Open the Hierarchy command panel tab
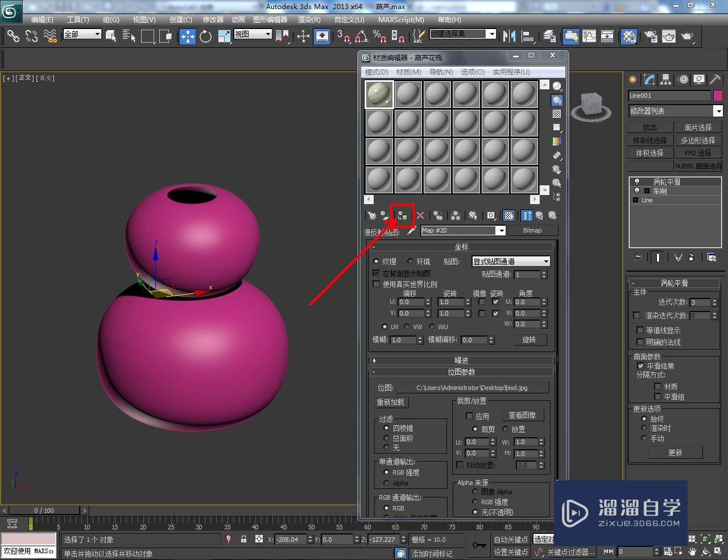 coord(665,80)
